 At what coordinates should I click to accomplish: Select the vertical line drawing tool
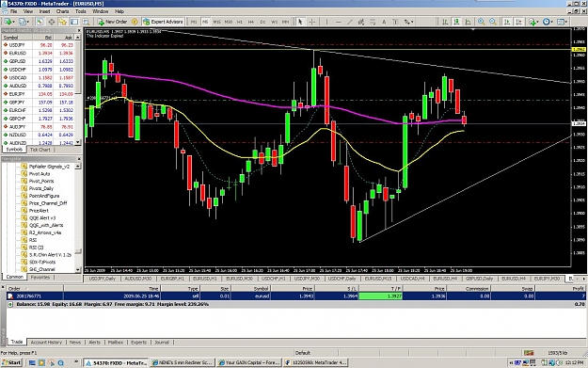pos(326,22)
